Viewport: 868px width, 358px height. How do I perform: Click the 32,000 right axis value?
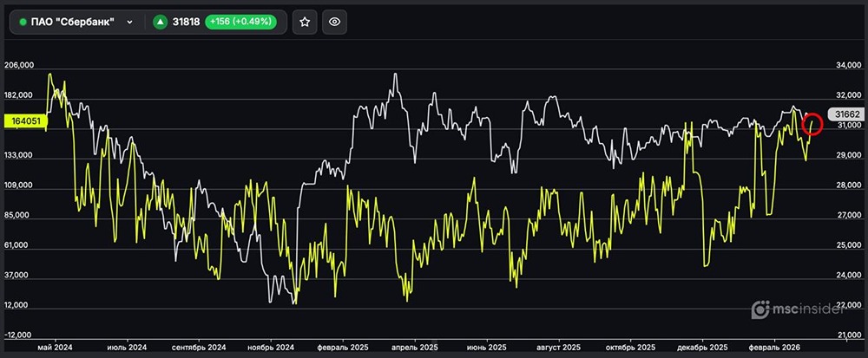[x=848, y=95]
